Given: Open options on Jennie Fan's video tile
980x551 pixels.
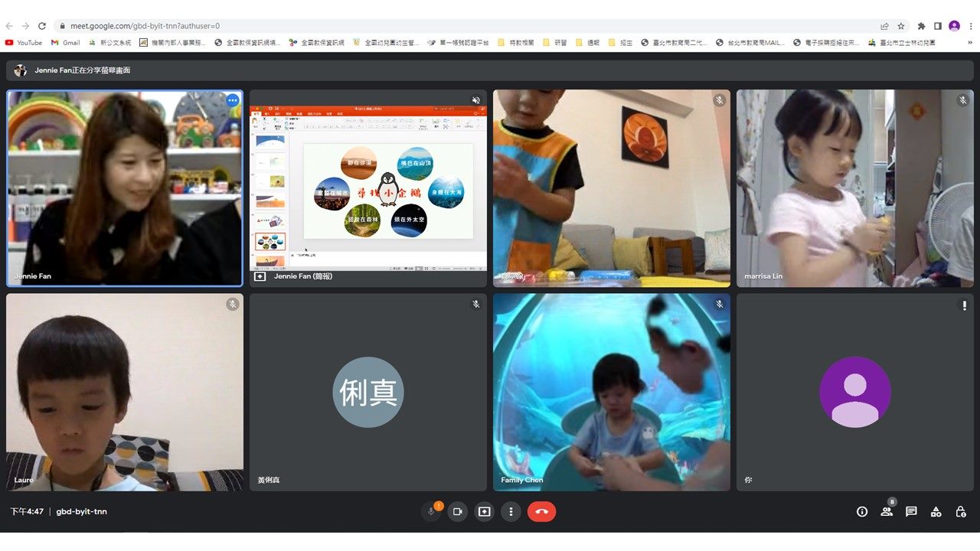Looking at the screenshot, I should click(x=232, y=100).
